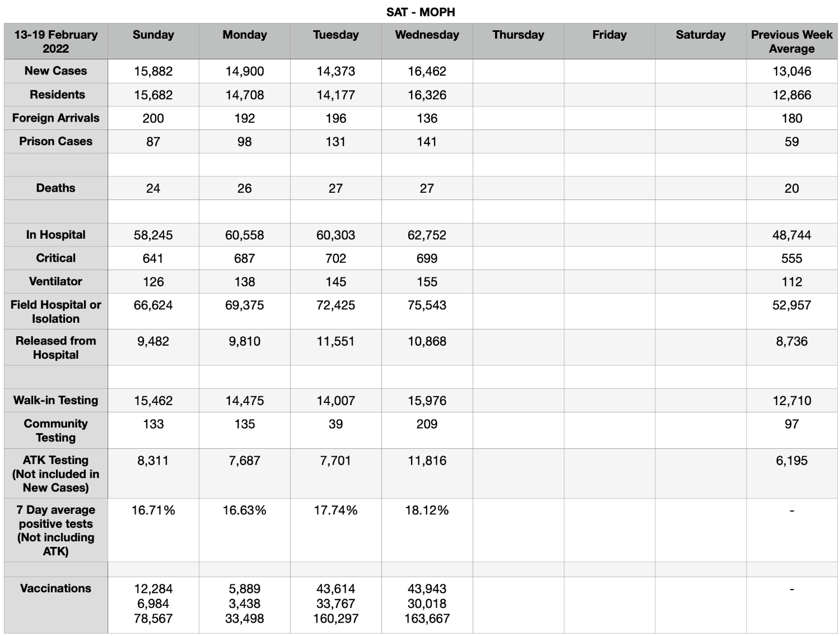Viewport: 840px width, 636px height.
Task: Select Field Hospital or Isolation label
Action: (56, 312)
